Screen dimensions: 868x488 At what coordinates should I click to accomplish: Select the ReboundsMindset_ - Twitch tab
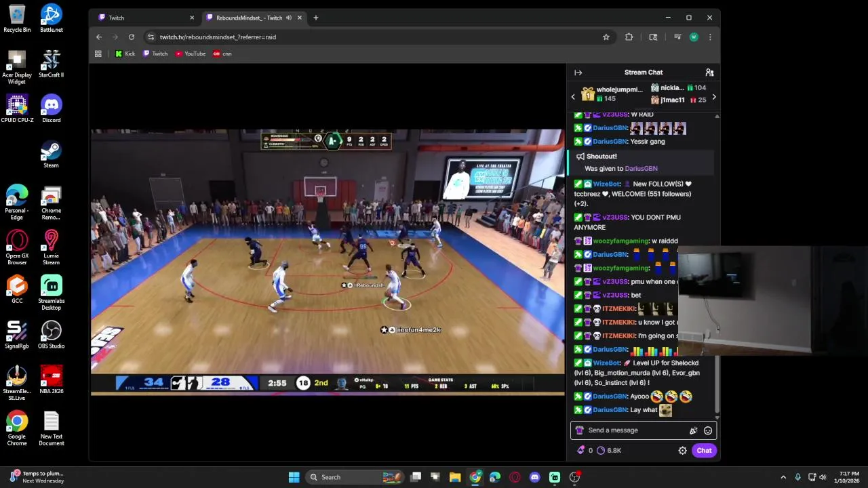(x=254, y=18)
